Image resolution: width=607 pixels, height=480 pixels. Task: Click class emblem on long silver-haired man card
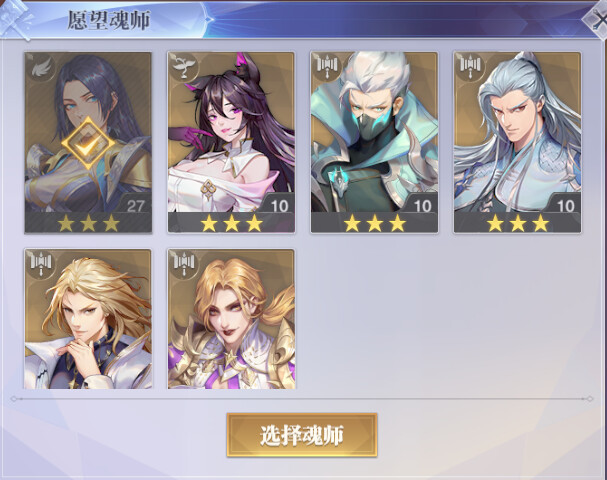(x=470, y=68)
